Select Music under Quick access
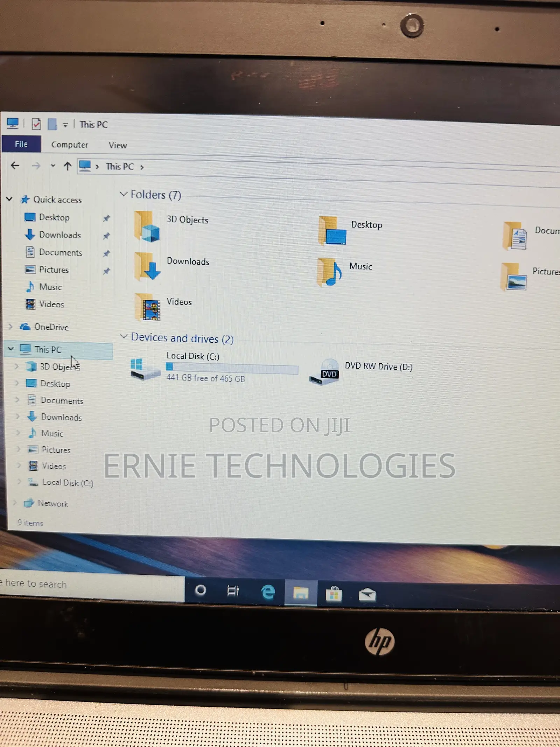The height and width of the screenshot is (747, 560). point(50,287)
